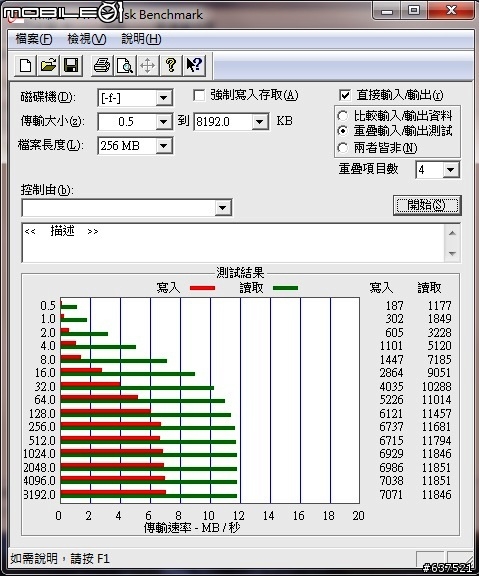The image size is (479, 576).
Task: Click write value 6121
Action: pyautogui.click(x=391, y=414)
